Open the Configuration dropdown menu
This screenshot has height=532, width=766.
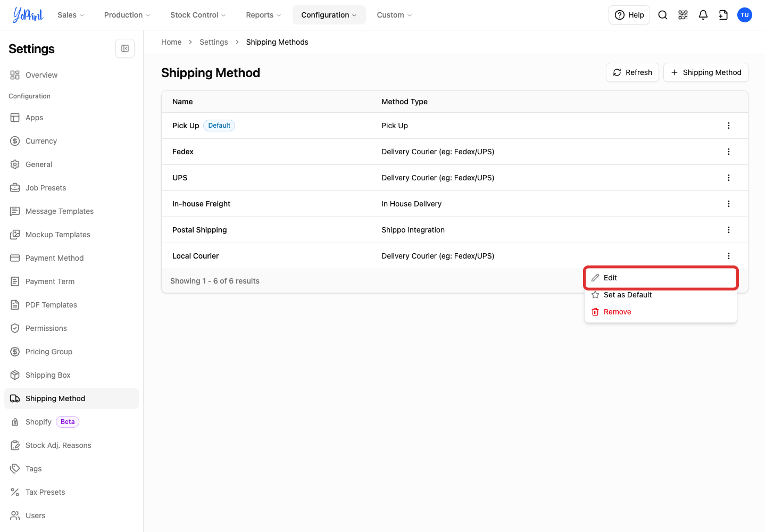[329, 15]
